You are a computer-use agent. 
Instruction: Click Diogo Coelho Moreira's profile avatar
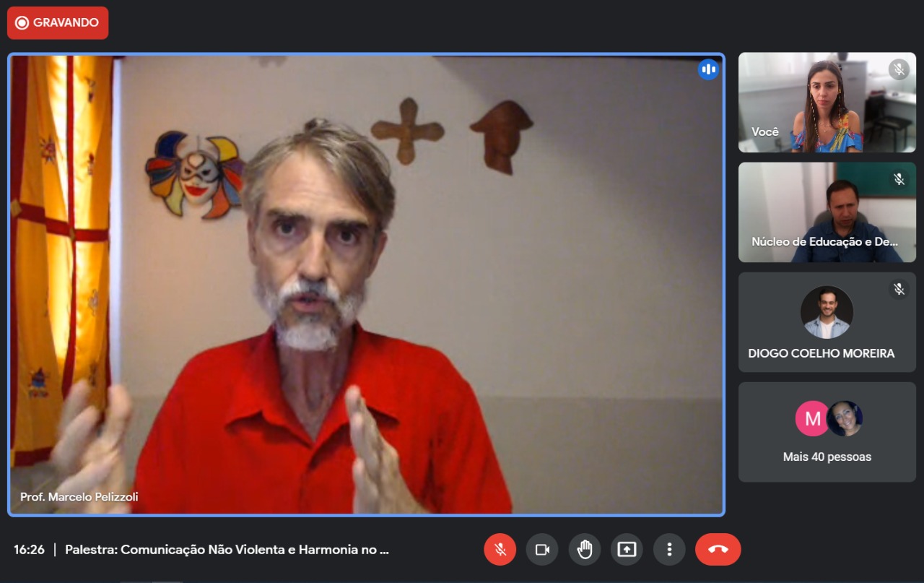point(827,312)
